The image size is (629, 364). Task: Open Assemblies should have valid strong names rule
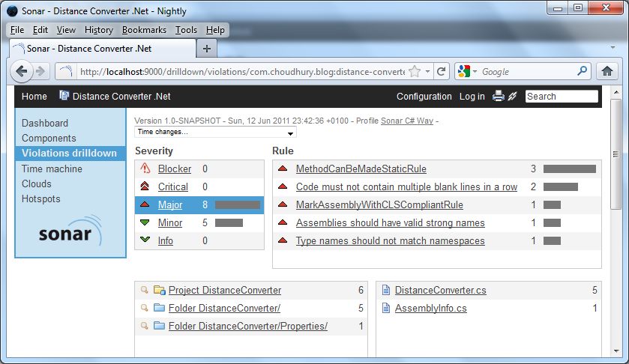[391, 222]
